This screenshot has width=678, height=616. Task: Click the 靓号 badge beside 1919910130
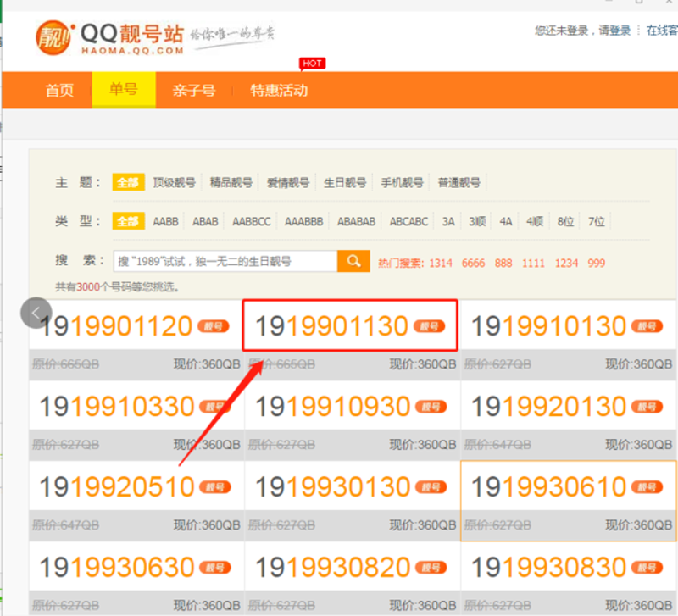click(647, 326)
